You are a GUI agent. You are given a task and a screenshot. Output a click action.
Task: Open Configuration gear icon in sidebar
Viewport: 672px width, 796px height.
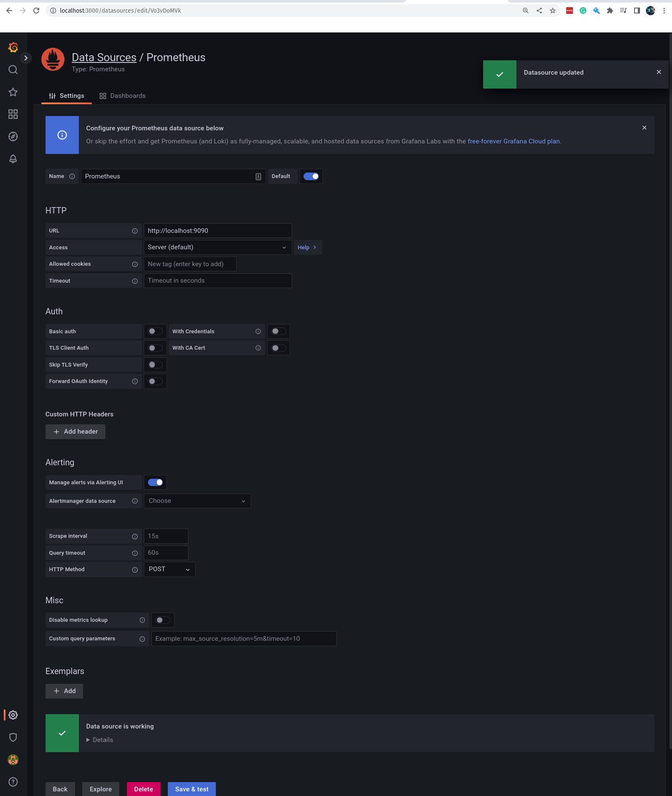[x=13, y=715]
